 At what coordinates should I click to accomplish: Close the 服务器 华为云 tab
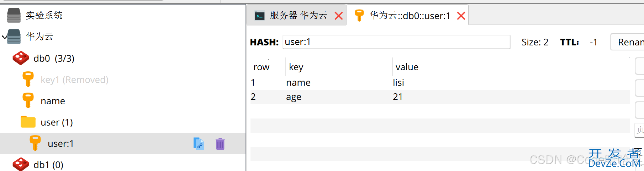[x=339, y=16]
